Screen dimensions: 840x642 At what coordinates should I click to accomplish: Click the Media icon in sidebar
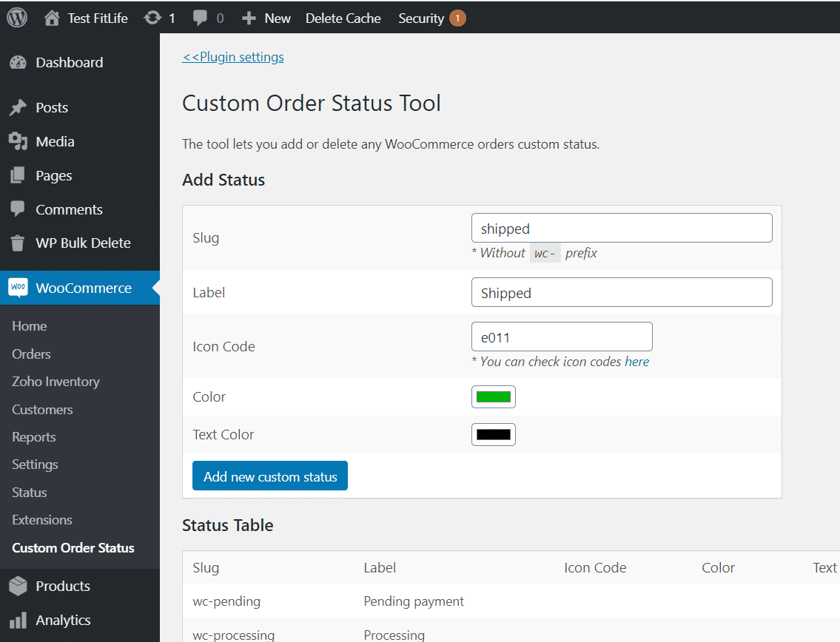(x=18, y=141)
